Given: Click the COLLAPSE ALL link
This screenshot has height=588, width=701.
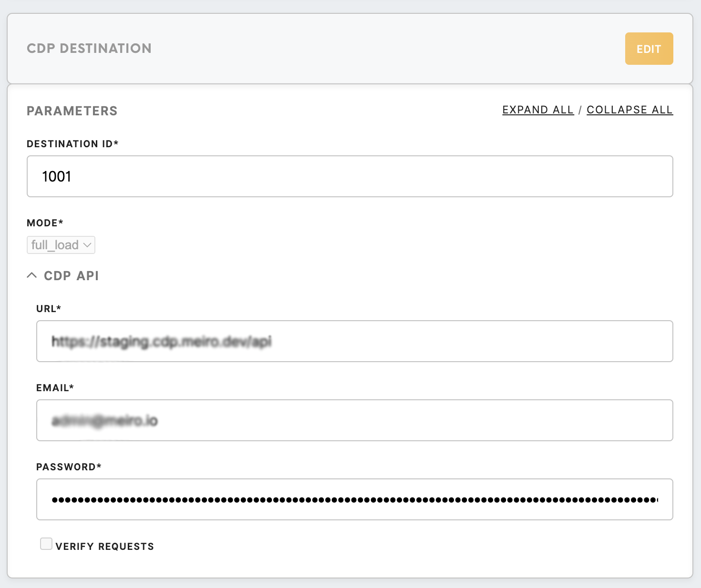Looking at the screenshot, I should 629,110.
